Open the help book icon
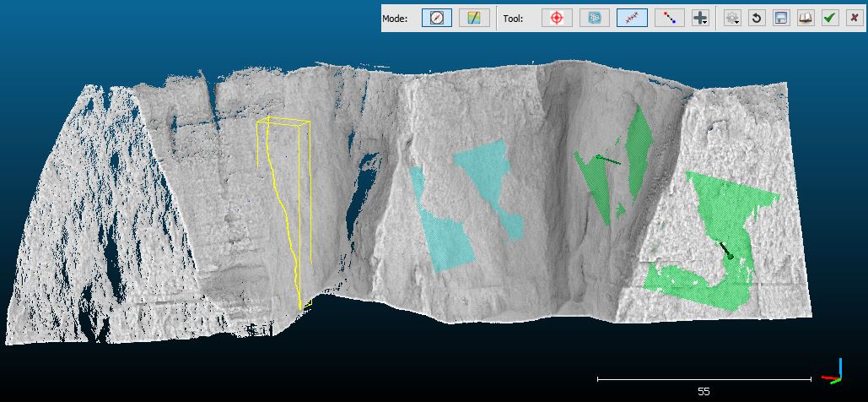This screenshot has height=402, width=868. coord(806,18)
